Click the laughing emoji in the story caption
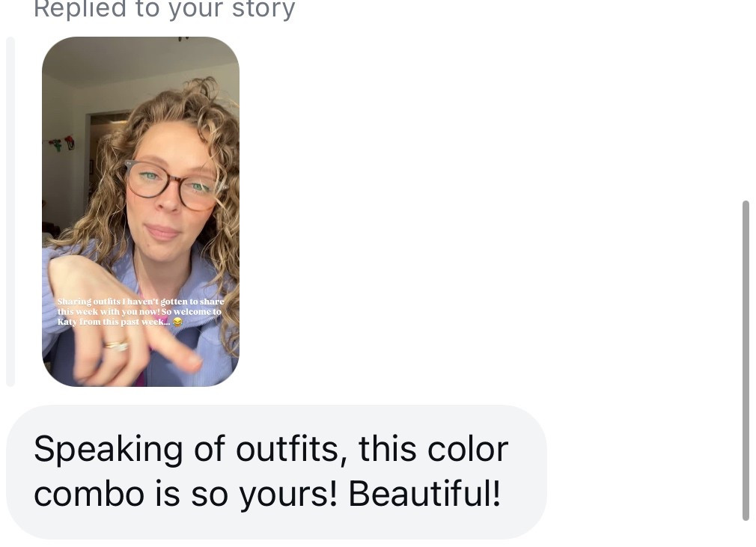The height and width of the screenshot is (547, 756). pyautogui.click(x=178, y=321)
